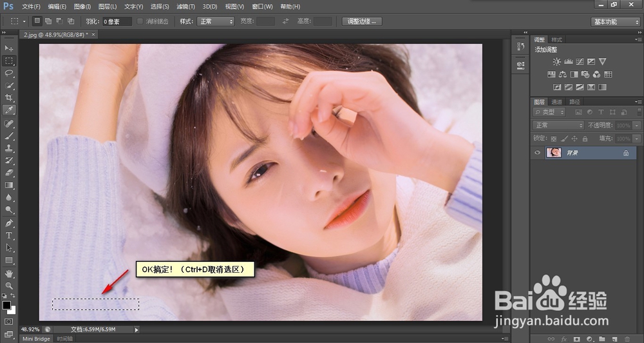
Task: Select the Gradient tool
Action: click(8, 185)
